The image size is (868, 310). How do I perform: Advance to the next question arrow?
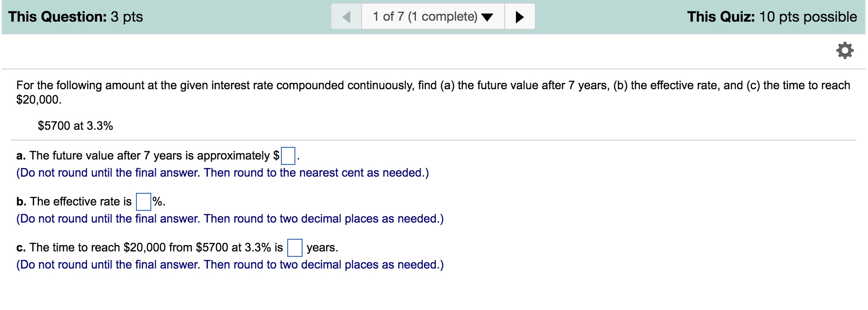[520, 17]
